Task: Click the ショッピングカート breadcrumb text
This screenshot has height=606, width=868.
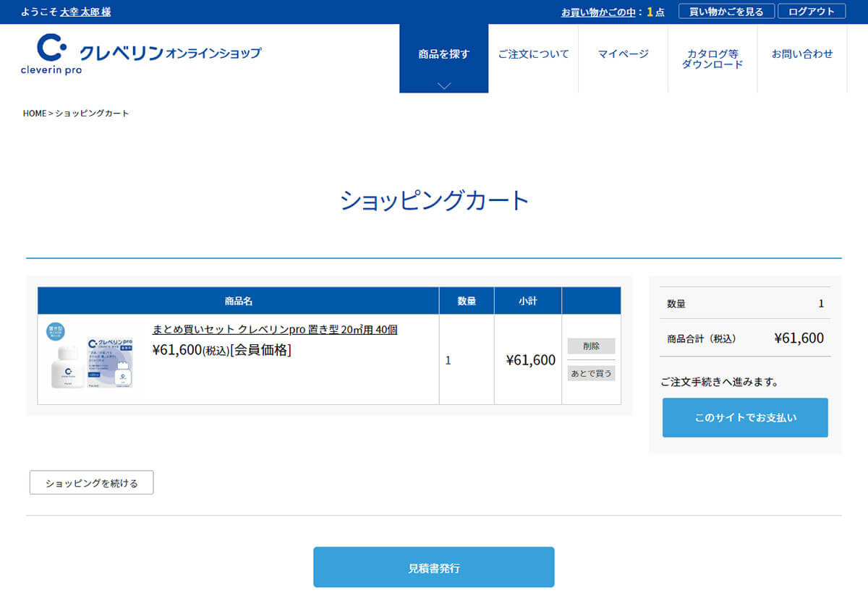Action: pyautogui.click(x=92, y=114)
